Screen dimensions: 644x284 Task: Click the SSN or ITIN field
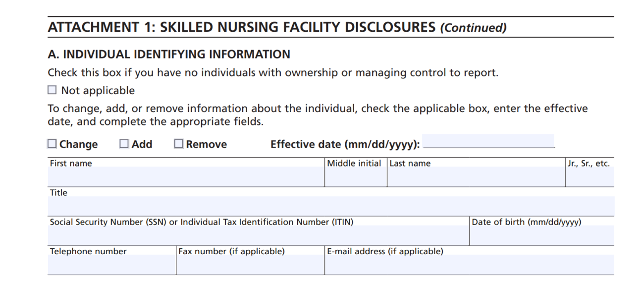pos(258,235)
